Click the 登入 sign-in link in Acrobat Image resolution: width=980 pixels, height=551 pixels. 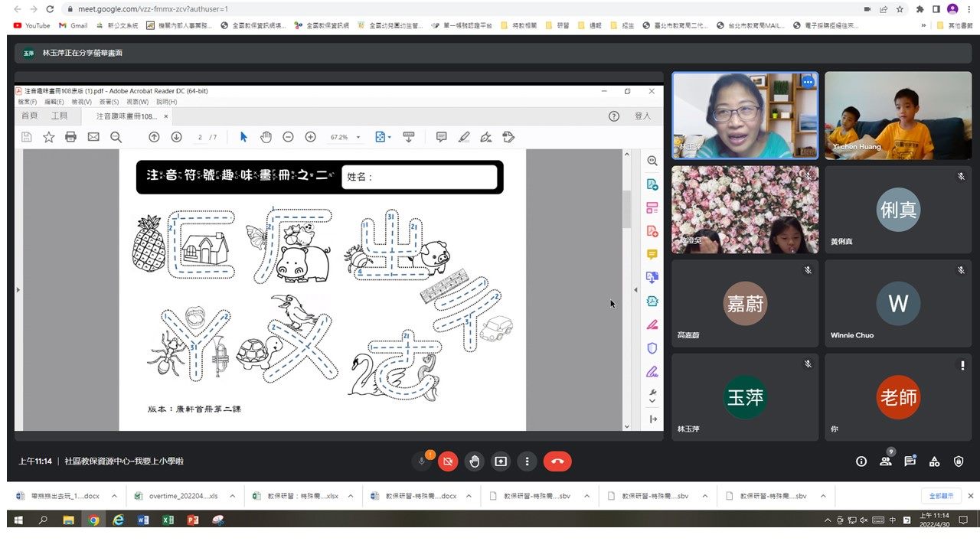coord(642,116)
